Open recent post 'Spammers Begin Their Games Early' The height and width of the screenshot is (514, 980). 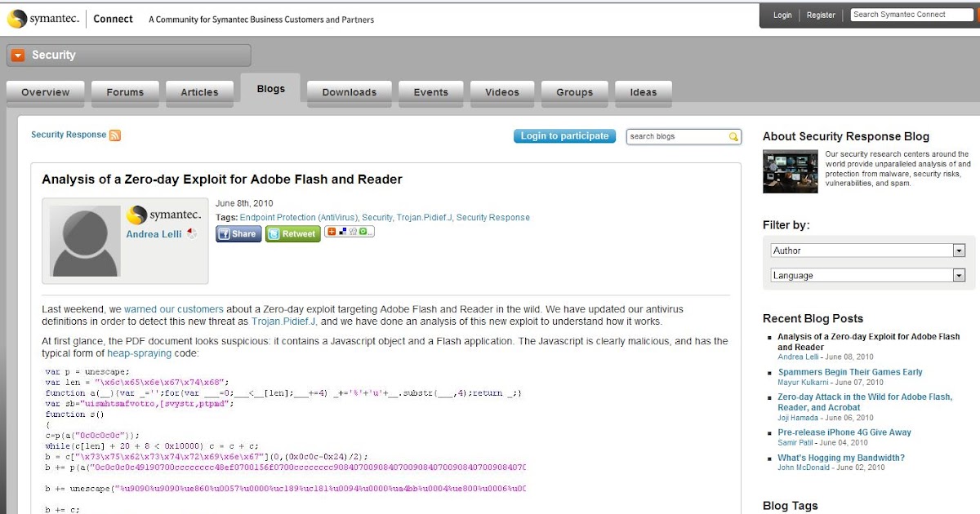[x=850, y=372]
